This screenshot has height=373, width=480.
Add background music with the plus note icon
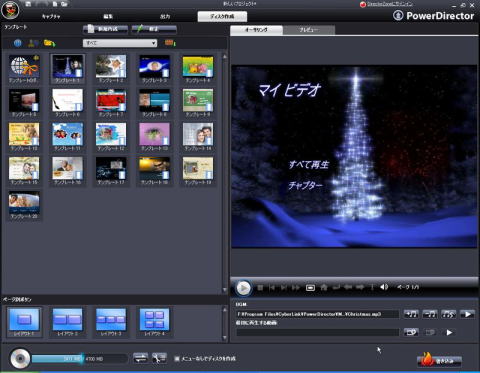click(x=411, y=314)
